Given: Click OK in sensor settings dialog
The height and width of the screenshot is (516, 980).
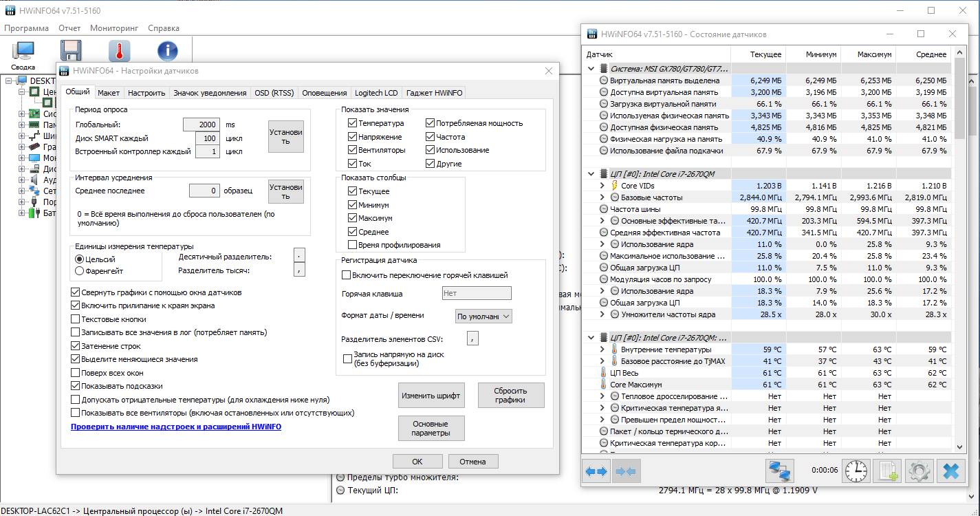Looking at the screenshot, I should coord(417,462).
